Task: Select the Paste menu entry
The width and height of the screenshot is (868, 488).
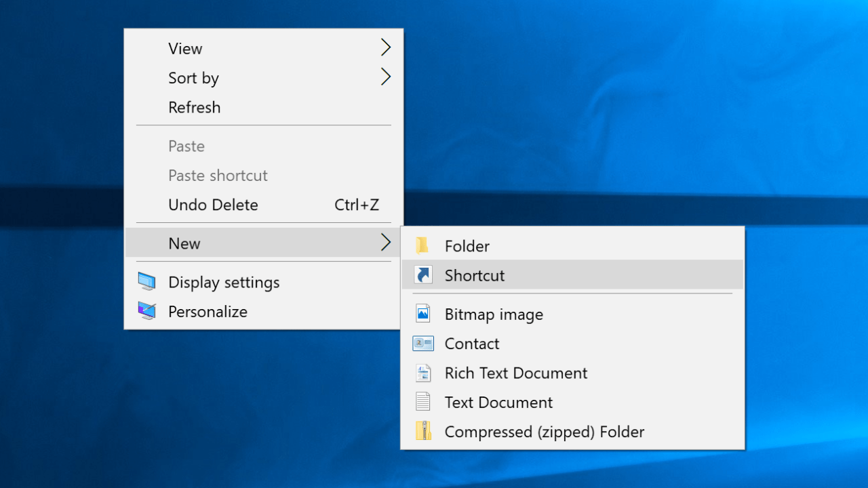Action: [x=186, y=146]
